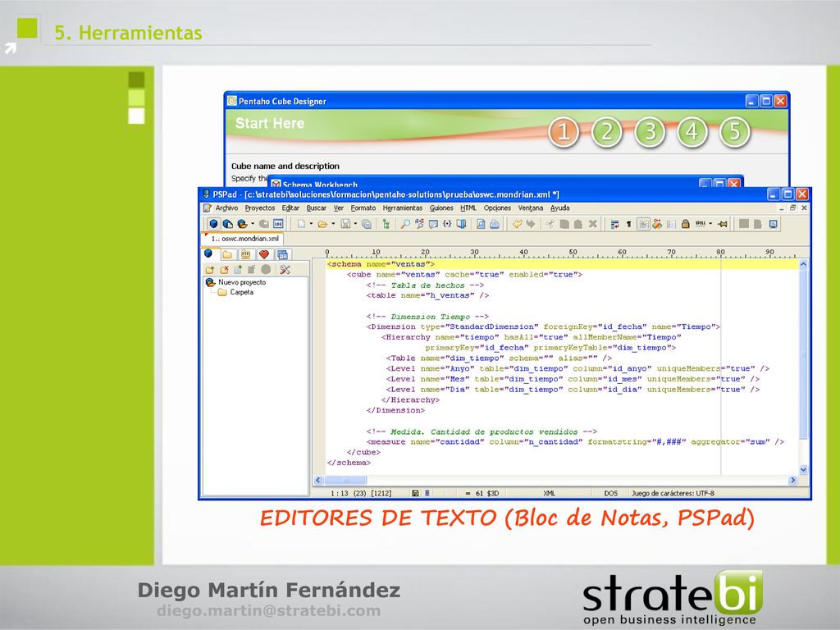Viewport: 840px width, 630px height.
Task: Switch to the heart favorites side panel tab
Action: 264,254
